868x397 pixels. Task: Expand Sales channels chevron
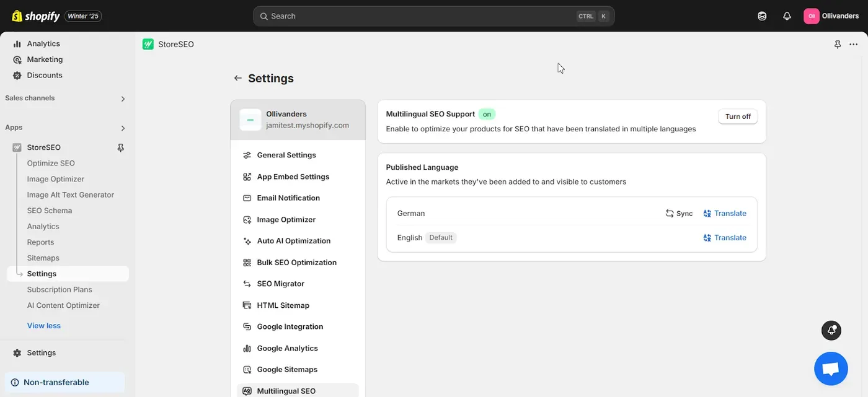123,99
